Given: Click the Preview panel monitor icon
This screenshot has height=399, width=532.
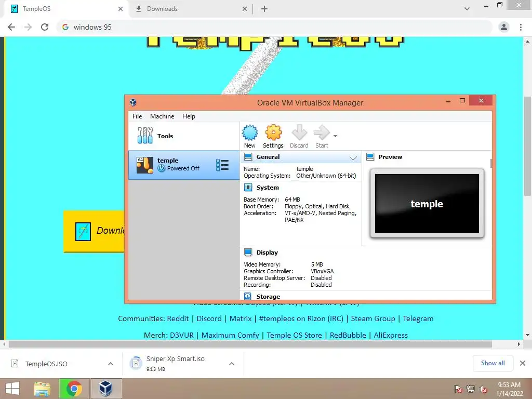Looking at the screenshot, I should tap(370, 157).
